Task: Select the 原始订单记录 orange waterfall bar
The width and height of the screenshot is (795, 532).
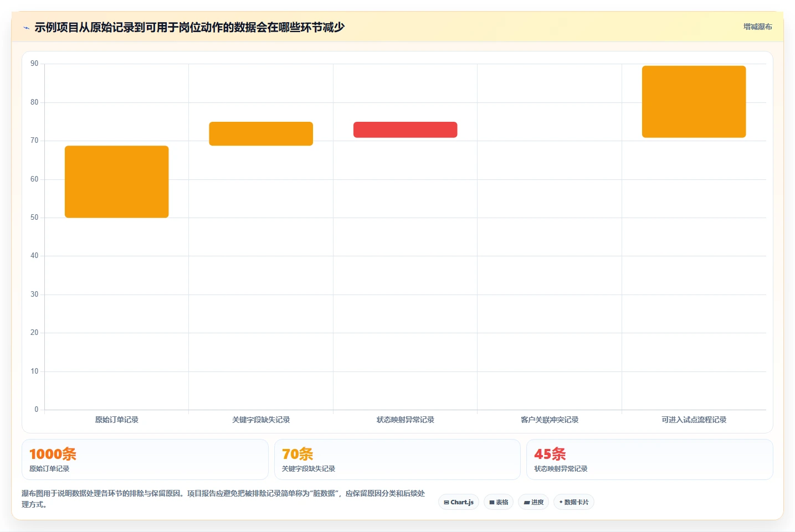Action: (117, 182)
